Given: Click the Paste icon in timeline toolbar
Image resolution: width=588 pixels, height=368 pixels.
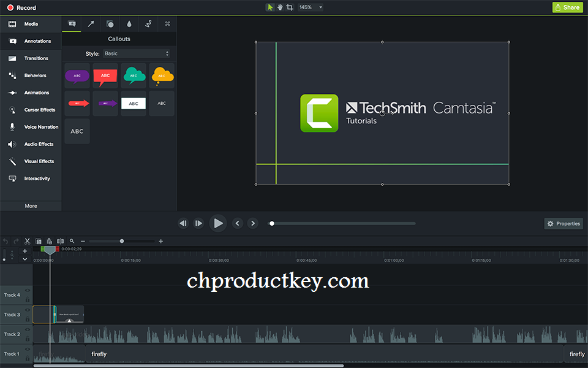Looking at the screenshot, I should 49,241.
